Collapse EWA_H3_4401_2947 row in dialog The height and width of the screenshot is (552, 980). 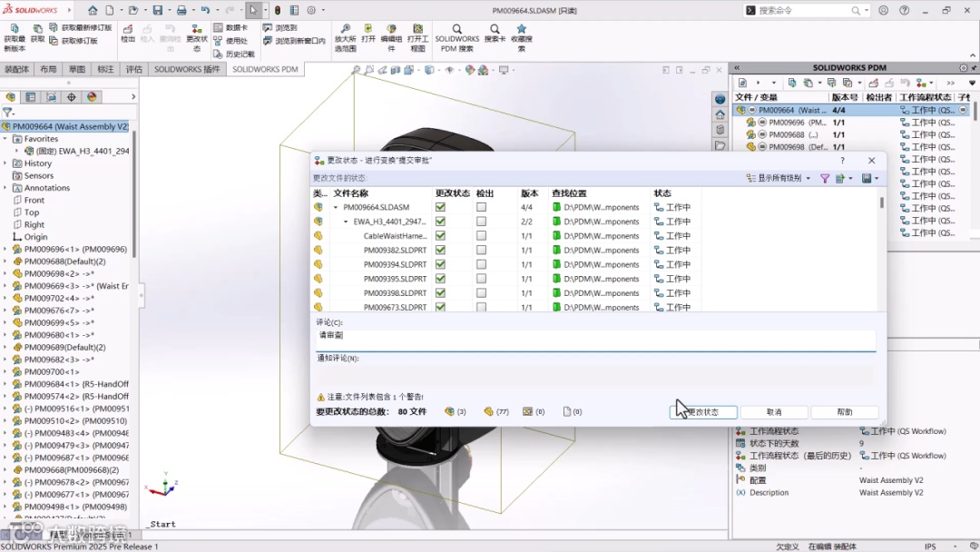coord(346,222)
